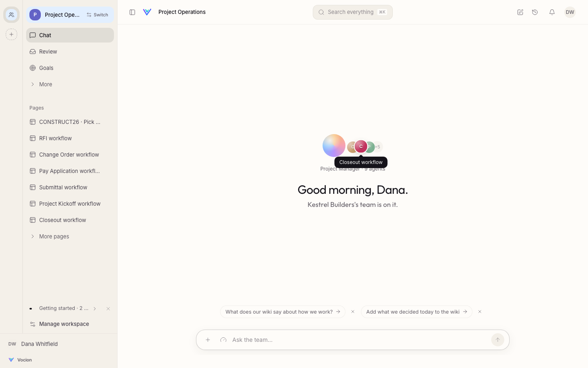Toggle the sidebar panel icon
The height and width of the screenshot is (368, 588).
coord(132,12)
